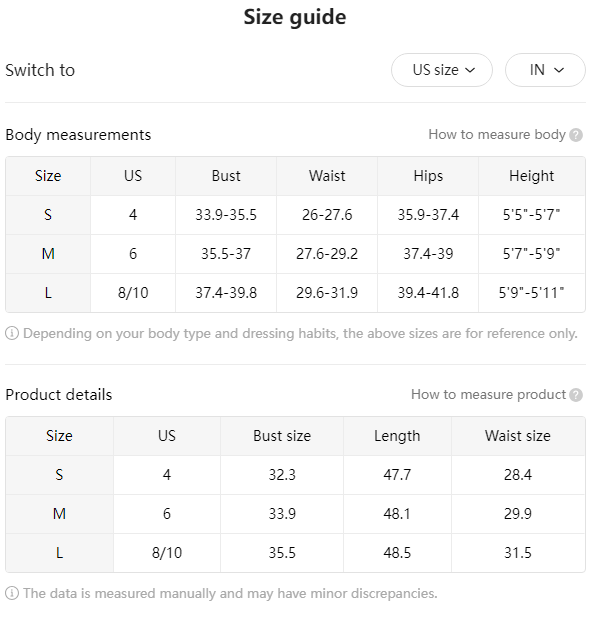Click the chevron arrow in the IN selector
Screen dimensions: 597x629
click(x=559, y=71)
